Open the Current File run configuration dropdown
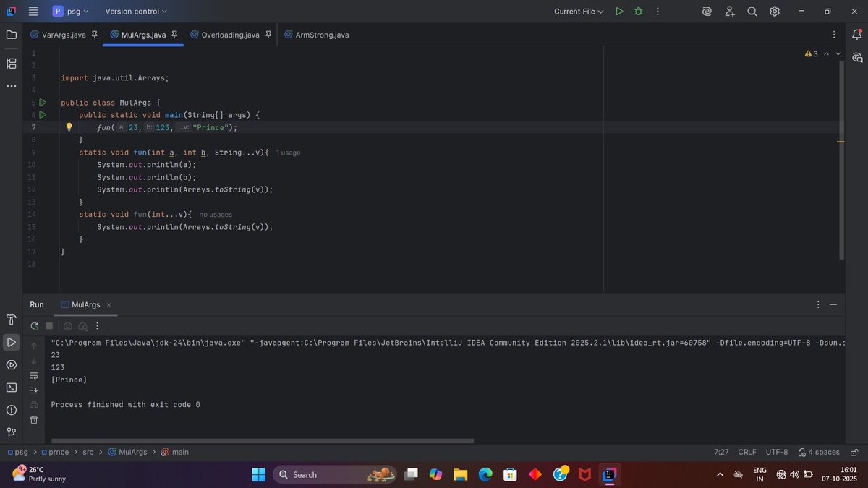This screenshot has height=488, width=868. click(x=579, y=12)
